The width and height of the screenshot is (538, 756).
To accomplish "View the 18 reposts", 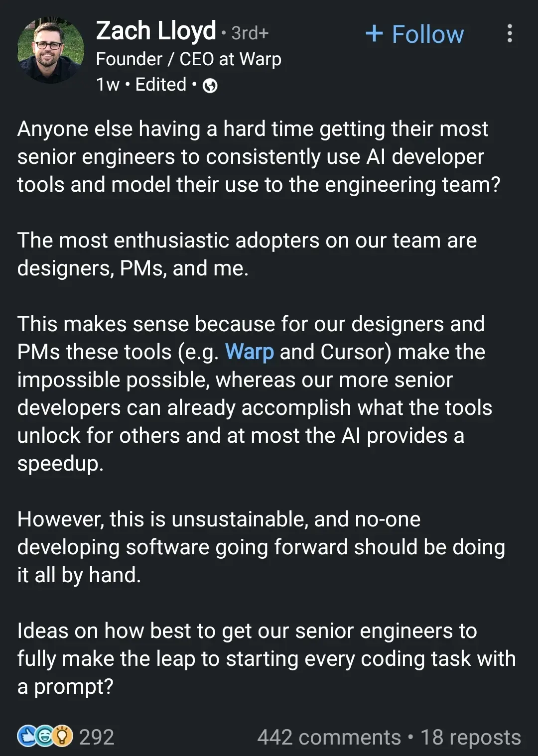I will click(x=471, y=737).
